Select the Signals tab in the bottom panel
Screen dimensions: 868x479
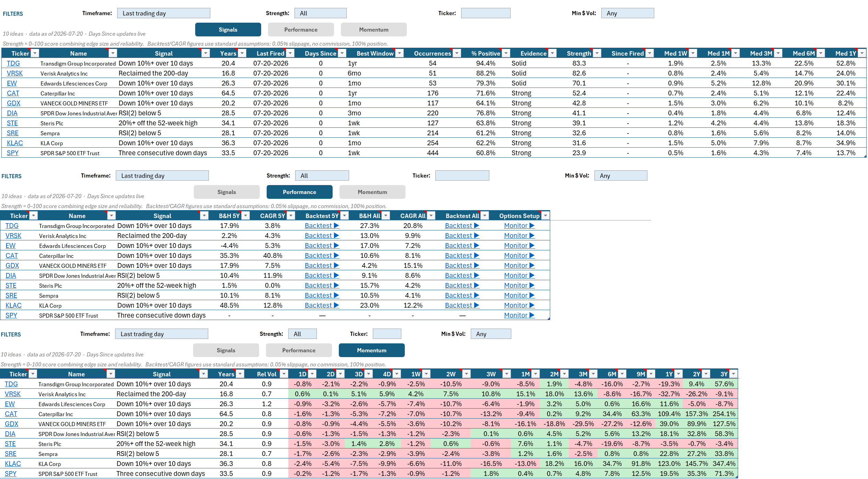pos(226,350)
